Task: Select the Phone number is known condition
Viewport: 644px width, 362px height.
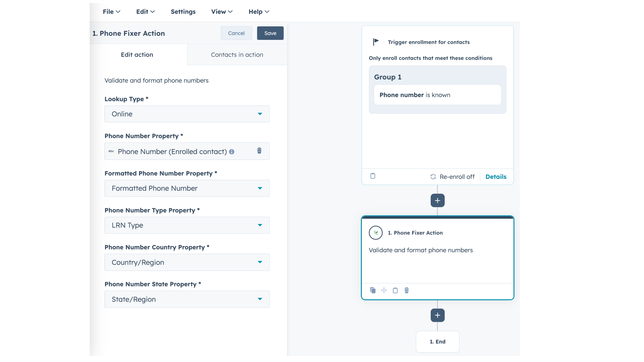Action: (x=438, y=95)
